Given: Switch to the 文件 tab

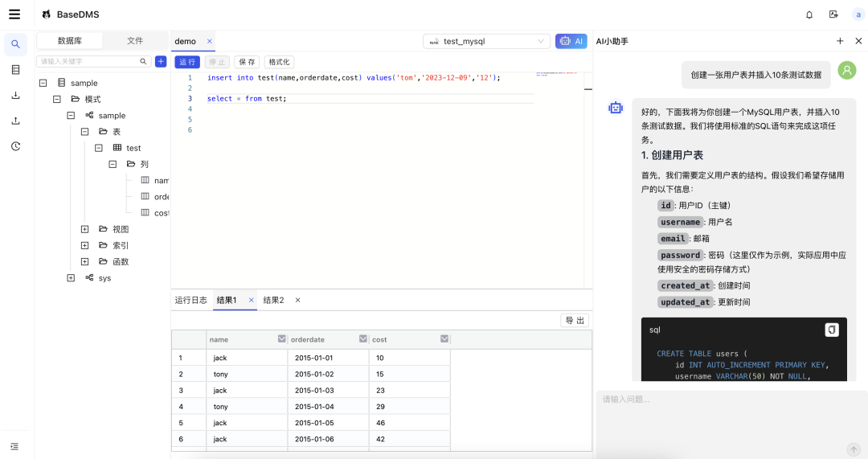Looking at the screenshot, I should pos(135,41).
